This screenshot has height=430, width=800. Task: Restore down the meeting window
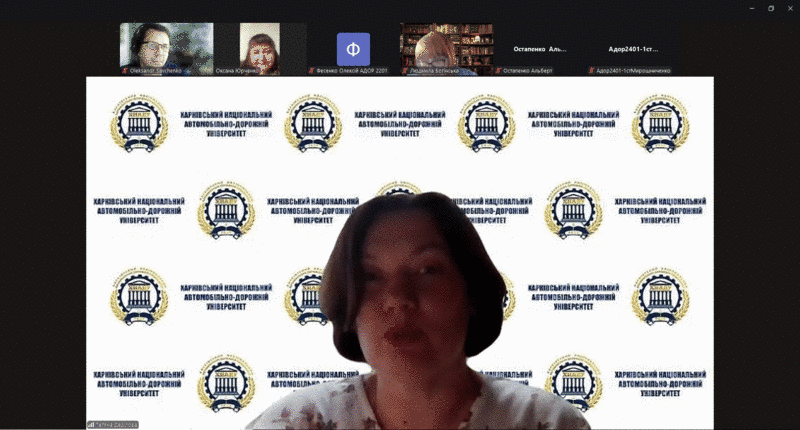[770, 8]
